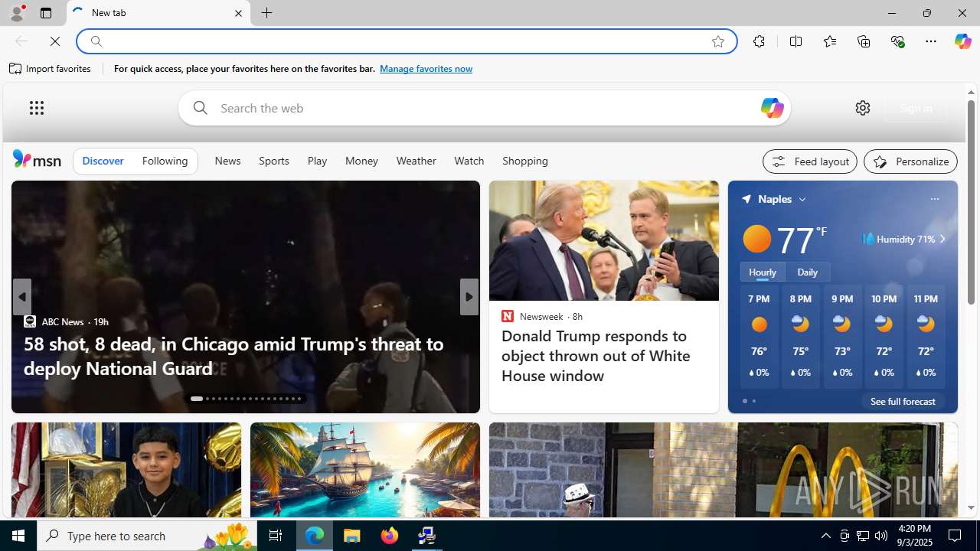This screenshot has width=980, height=551.
Task: Open the Feed layout options
Action: click(x=810, y=161)
